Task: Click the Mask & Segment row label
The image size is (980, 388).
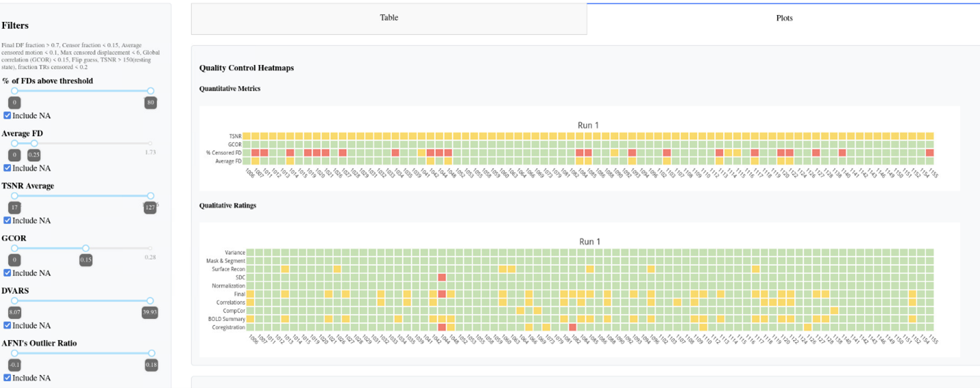Action: 225,260
